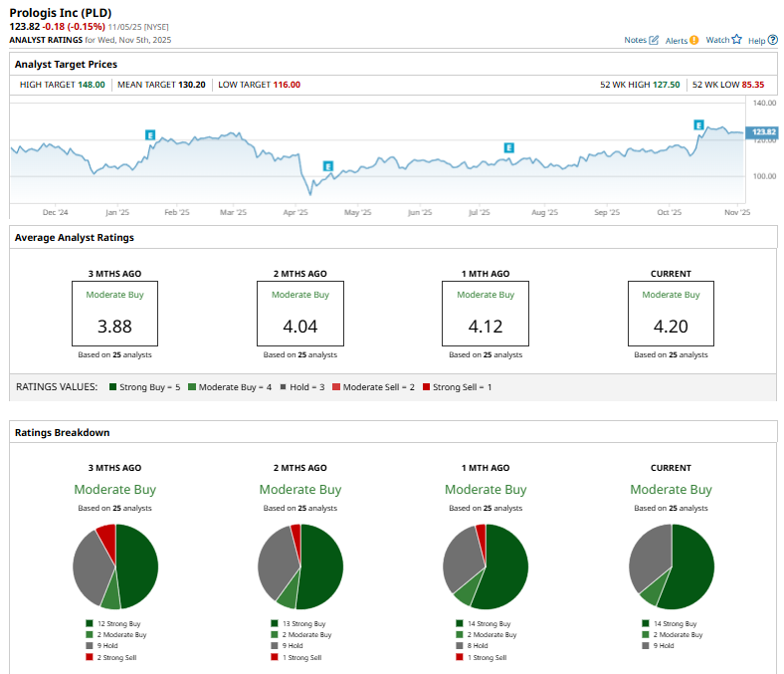784x674 pixels.
Task: Click the 3 months ago 3.88 rating box
Action: point(114,314)
